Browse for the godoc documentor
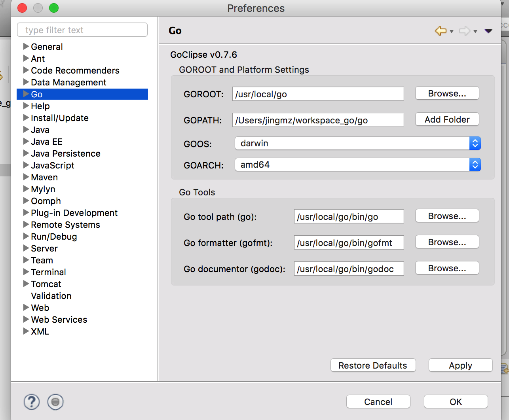This screenshot has width=509, height=420. pyautogui.click(x=447, y=268)
